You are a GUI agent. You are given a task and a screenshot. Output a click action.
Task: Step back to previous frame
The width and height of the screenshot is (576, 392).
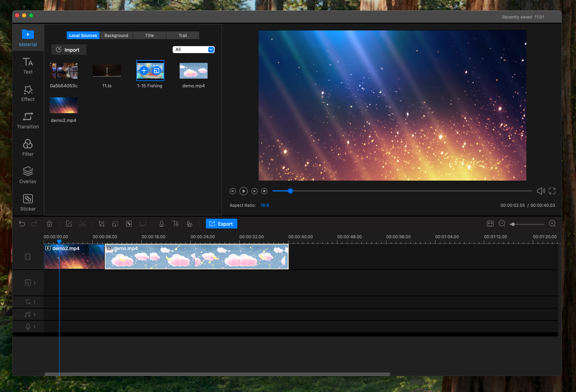point(233,191)
